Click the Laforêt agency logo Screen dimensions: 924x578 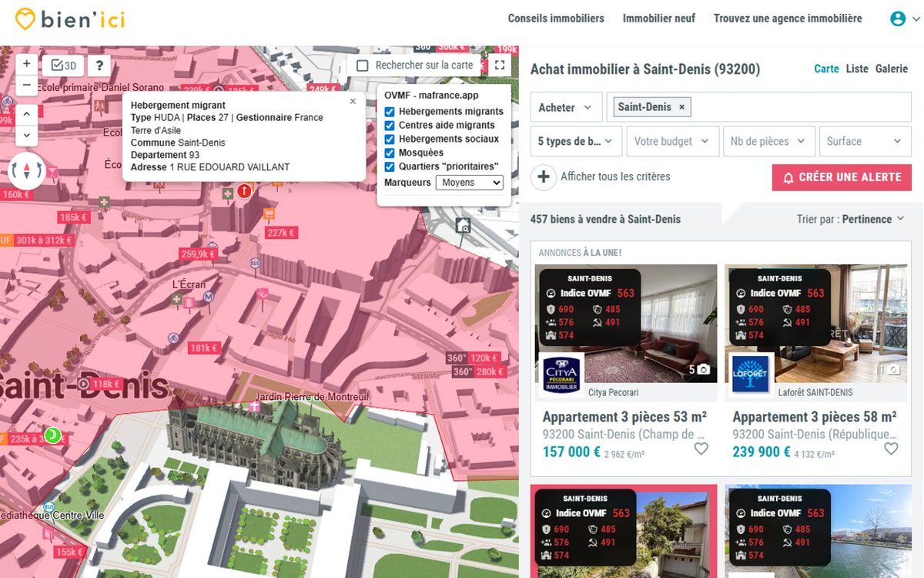(751, 375)
